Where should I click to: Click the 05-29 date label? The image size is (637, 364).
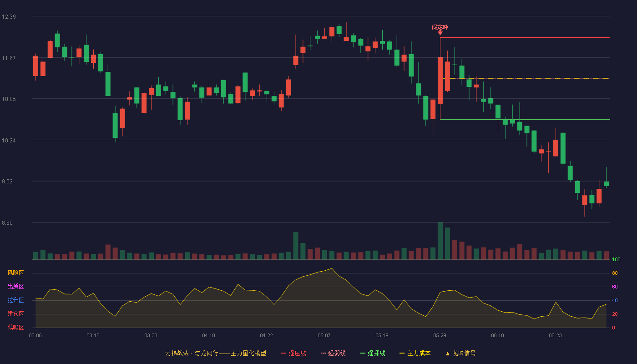pyautogui.click(x=440, y=335)
